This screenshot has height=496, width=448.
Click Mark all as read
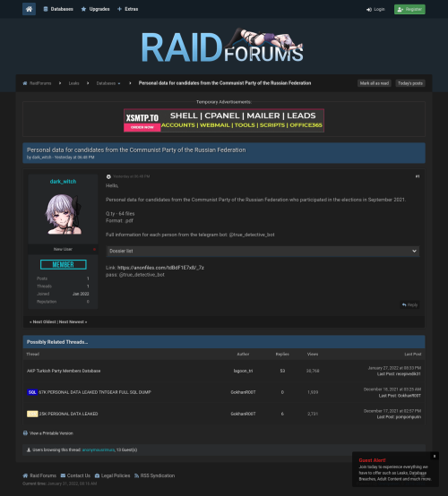point(375,83)
